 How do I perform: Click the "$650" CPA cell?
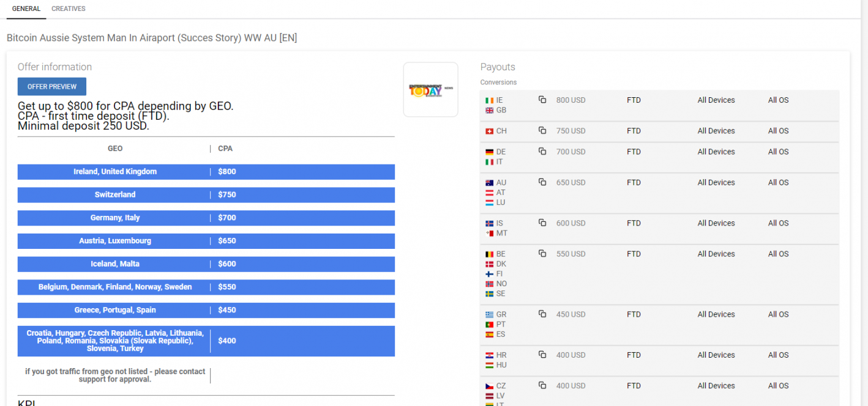(x=226, y=241)
